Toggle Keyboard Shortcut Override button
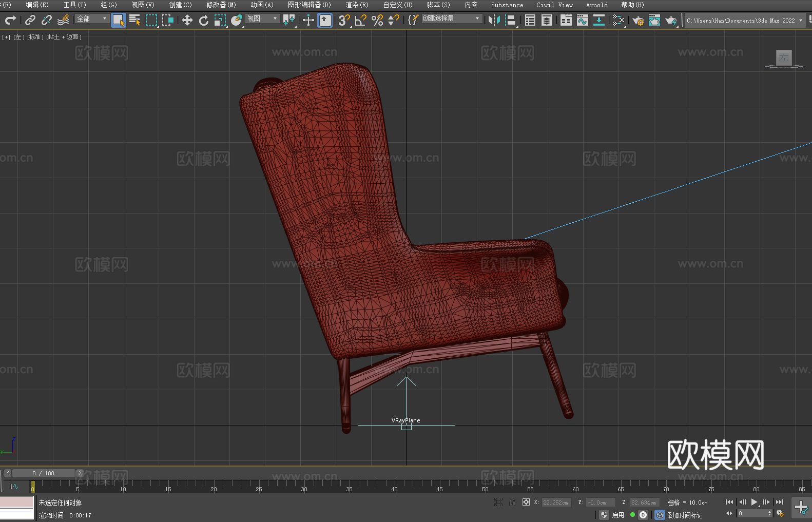 pos(325,20)
